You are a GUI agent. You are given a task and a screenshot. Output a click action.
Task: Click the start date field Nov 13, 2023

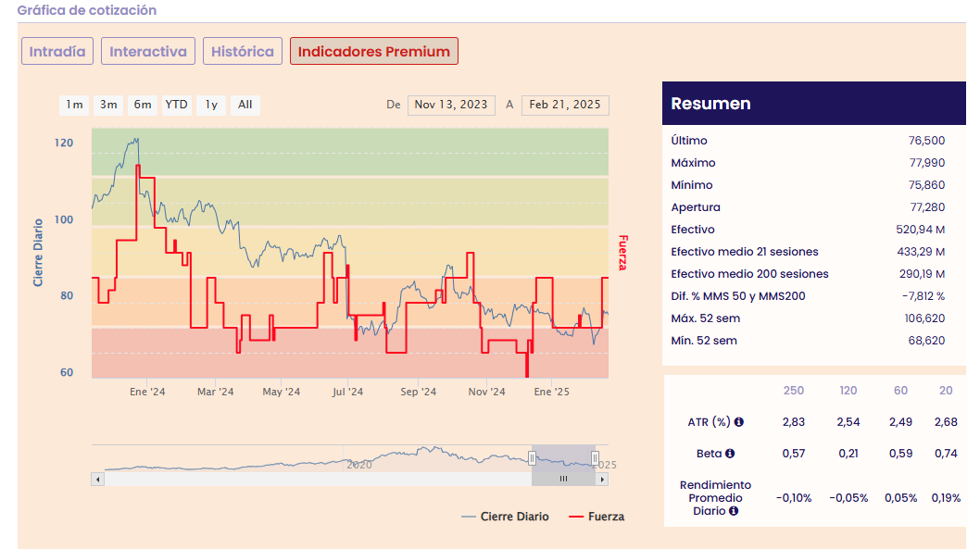coord(451,105)
